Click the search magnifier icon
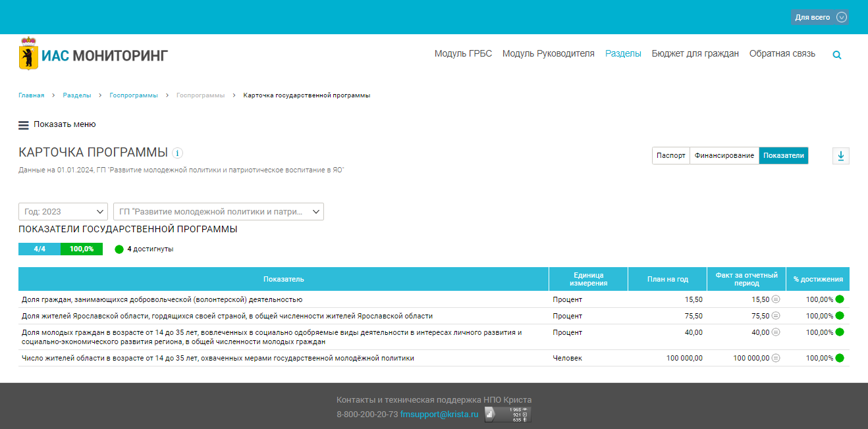This screenshot has width=868, height=429. tap(837, 55)
